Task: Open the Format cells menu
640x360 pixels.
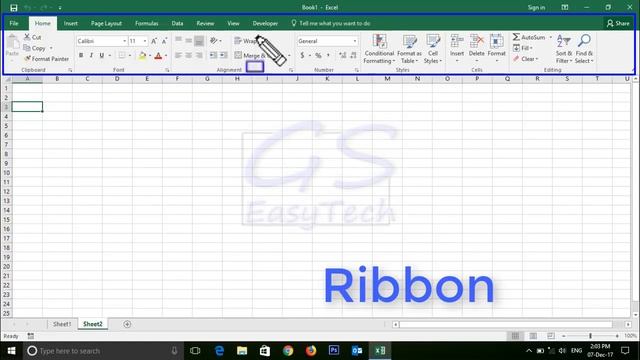Action: 496,48
